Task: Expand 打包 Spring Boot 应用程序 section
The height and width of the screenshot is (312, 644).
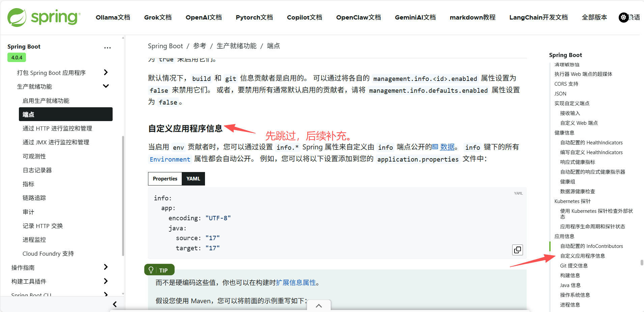Action: coord(106,72)
